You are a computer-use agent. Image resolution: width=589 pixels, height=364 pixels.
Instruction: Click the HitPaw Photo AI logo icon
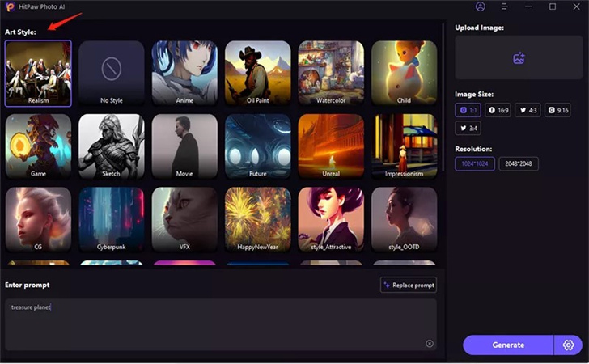tap(10, 6)
